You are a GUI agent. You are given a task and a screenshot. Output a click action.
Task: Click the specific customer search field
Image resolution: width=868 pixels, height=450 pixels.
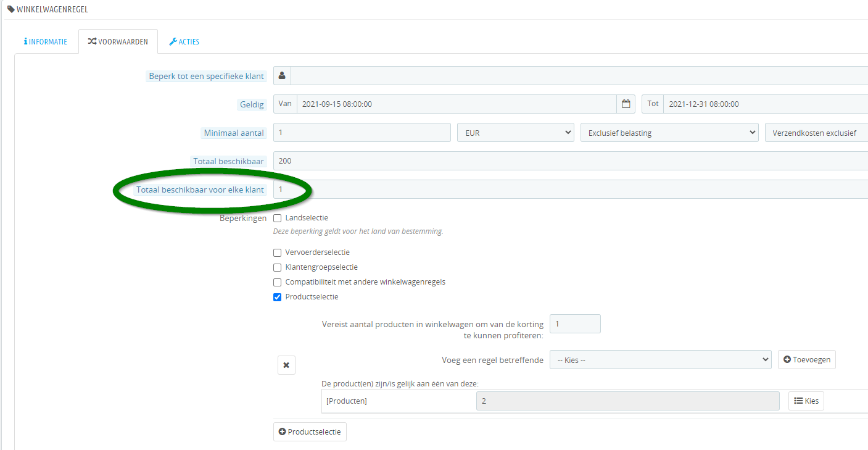pos(579,76)
